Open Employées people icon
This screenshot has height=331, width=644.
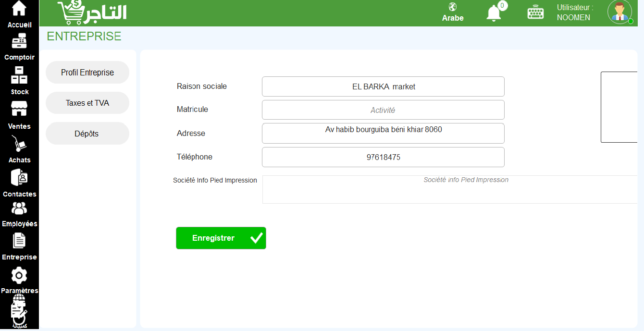coord(19,208)
